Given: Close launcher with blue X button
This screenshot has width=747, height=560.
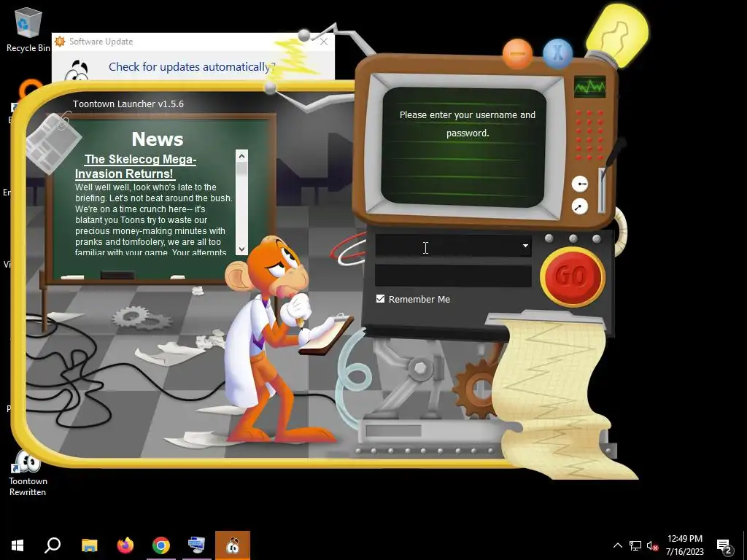Looking at the screenshot, I should tap(558, 54).
